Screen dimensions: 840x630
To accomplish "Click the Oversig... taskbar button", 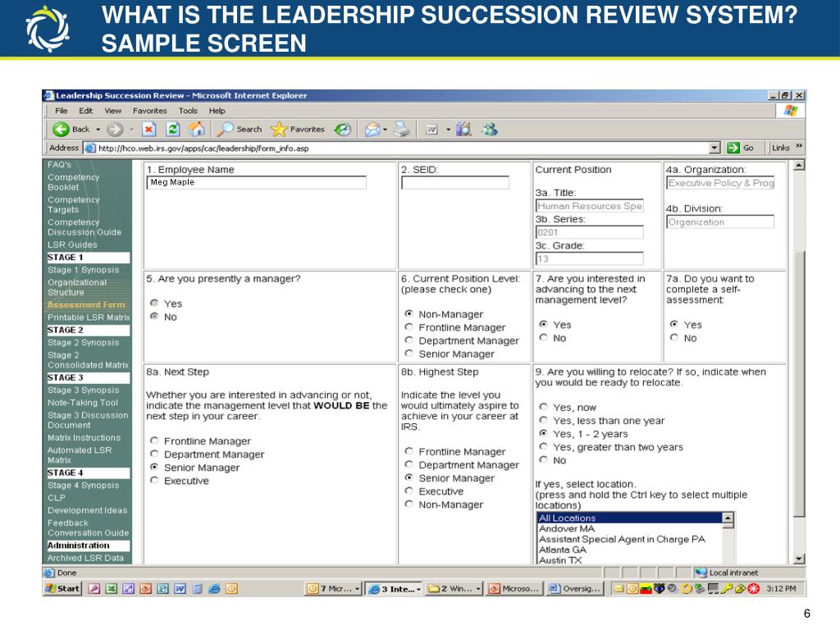I will (574, 588).
